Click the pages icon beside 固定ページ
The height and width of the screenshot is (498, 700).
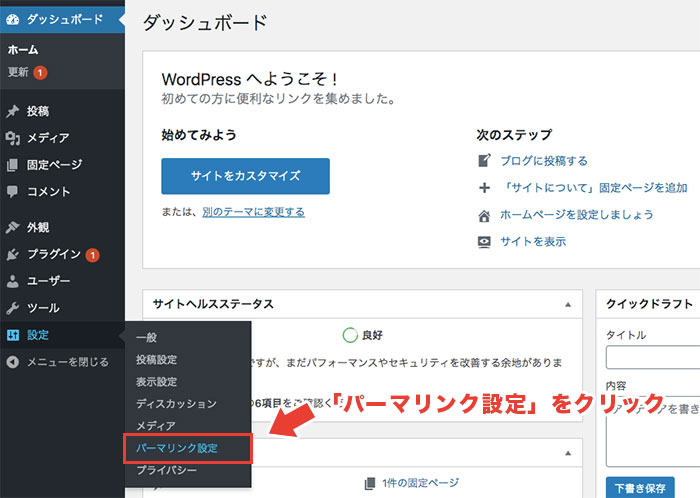(x=12, y=165)
